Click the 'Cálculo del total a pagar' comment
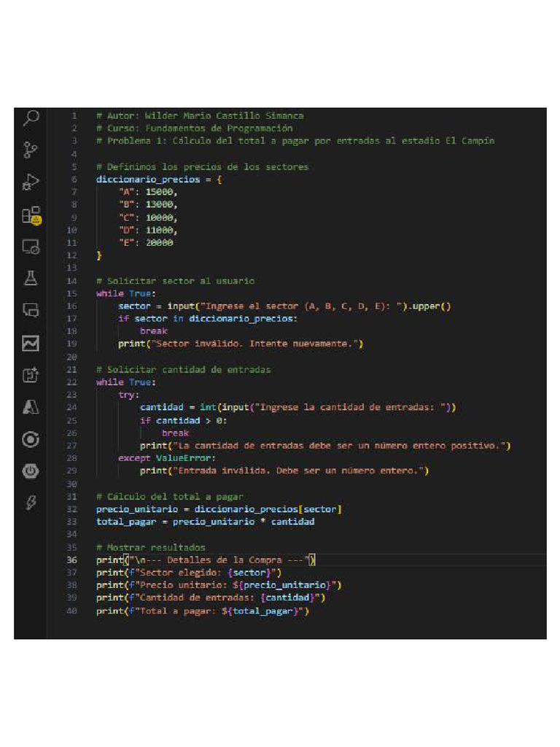The height and width of the screenshot is (747, 560). click(169, 496)
